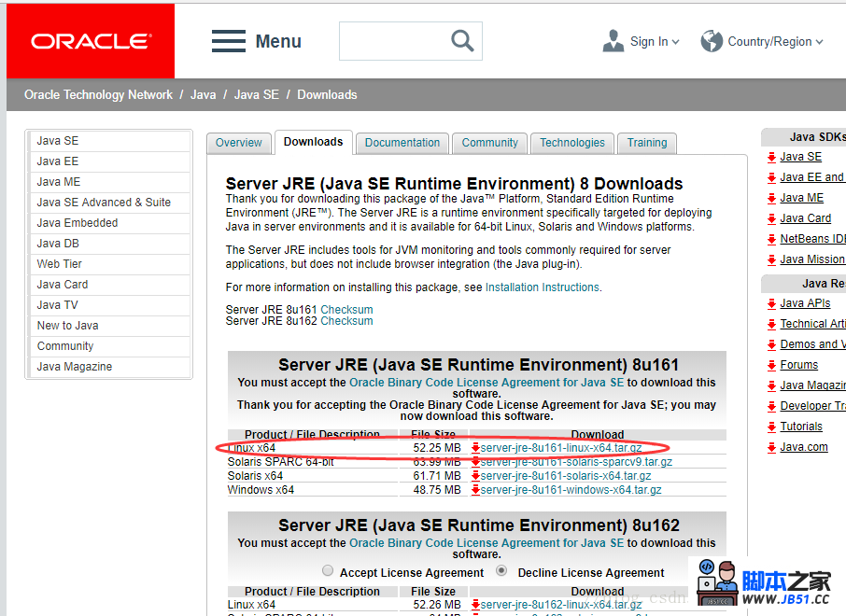Click the Country/Region globe icon
This screenshot has height=616, width=846.
point(712,41)
